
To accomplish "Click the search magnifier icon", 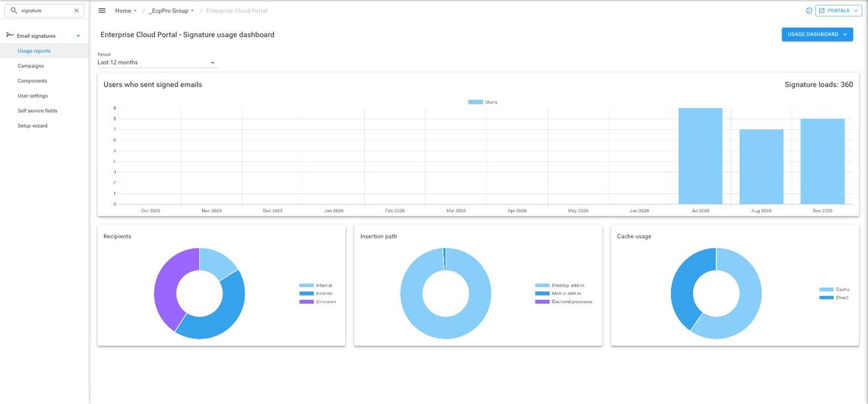I will [14, 11].
